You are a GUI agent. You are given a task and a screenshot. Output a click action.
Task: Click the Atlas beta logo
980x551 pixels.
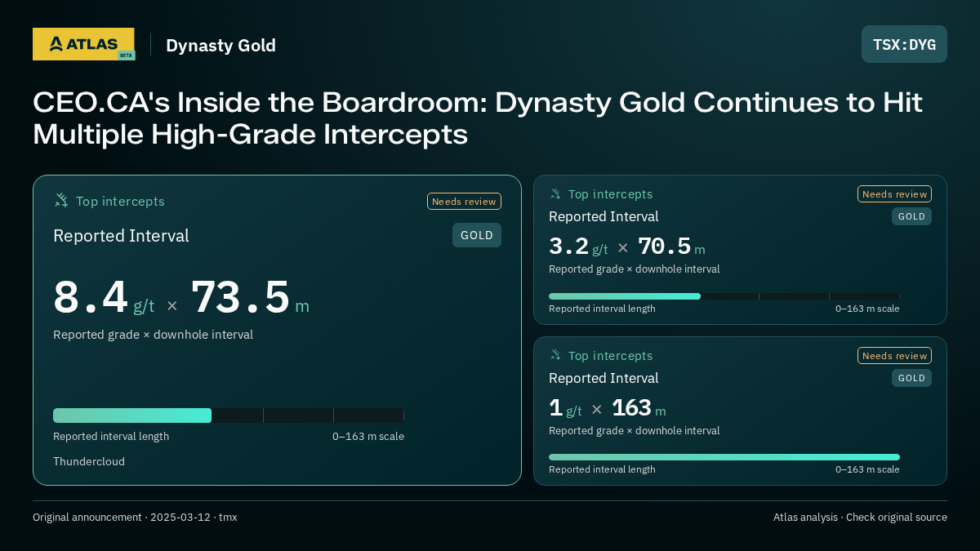(x=83, y=44)
